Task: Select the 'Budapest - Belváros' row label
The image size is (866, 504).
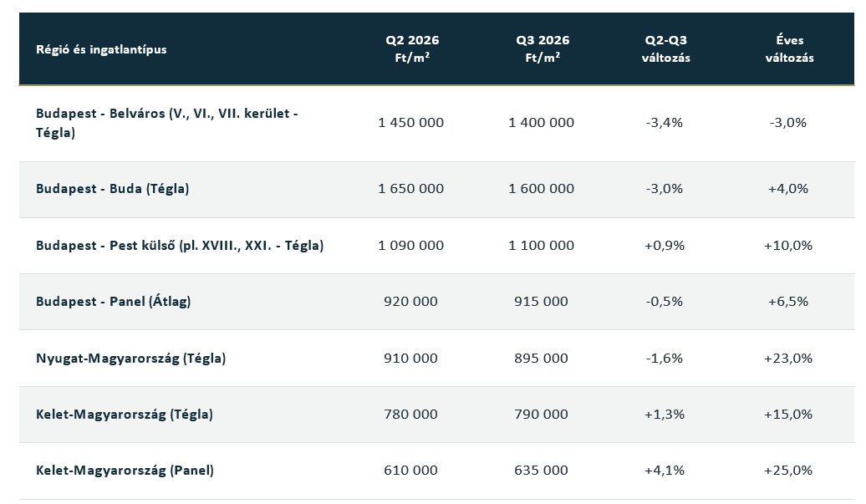Action: tap(167, 123)
